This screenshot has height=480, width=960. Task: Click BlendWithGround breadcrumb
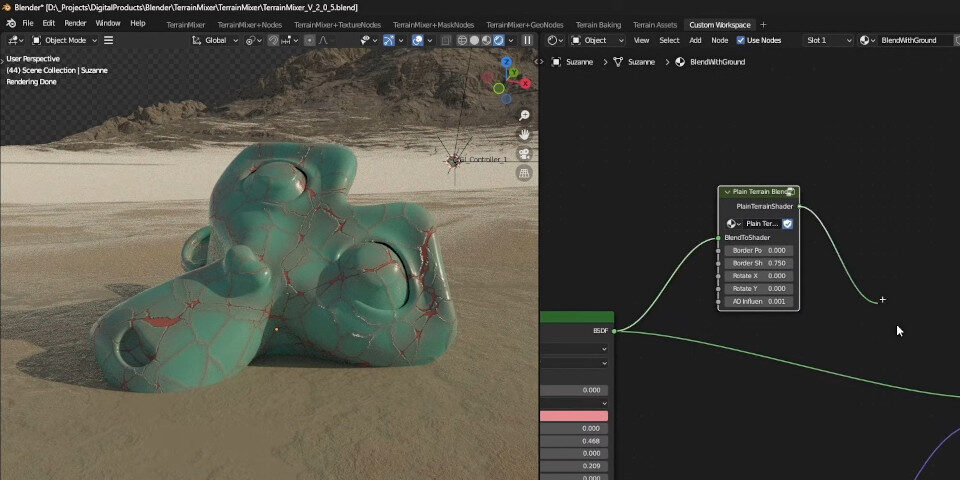click(x=710, y=62)
